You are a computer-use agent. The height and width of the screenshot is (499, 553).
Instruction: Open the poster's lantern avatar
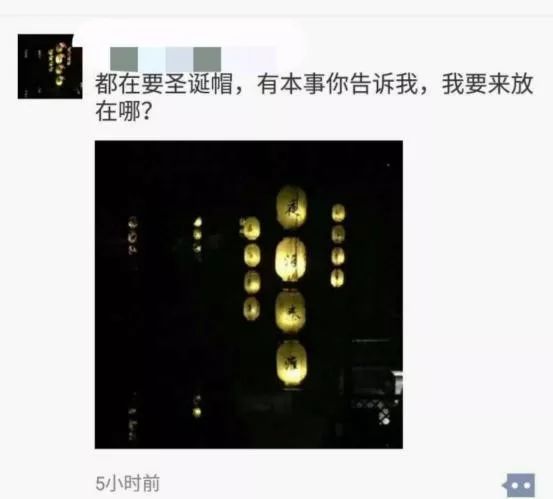[50, 66]
